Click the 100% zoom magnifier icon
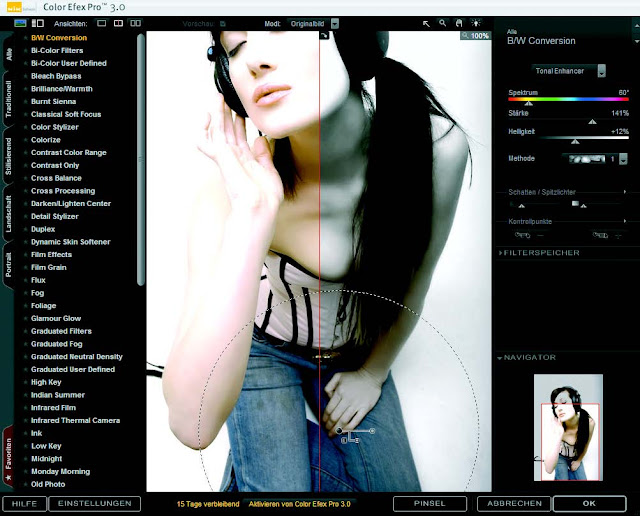640x516 pixels. pos(465,36)
